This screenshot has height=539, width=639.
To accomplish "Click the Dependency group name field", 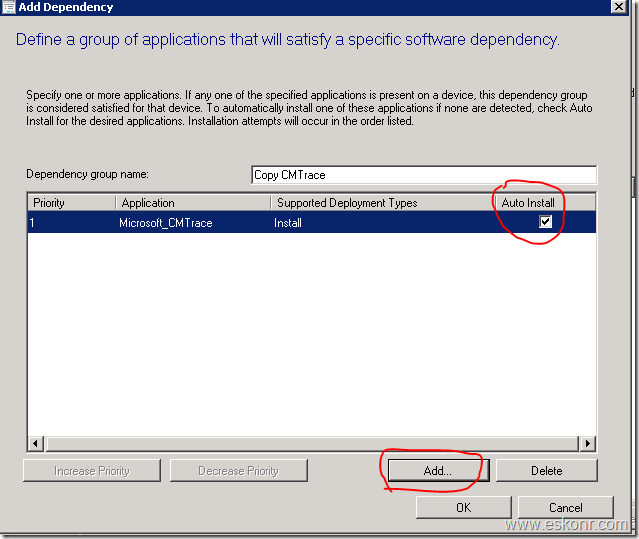I will (x=424, y=175).
